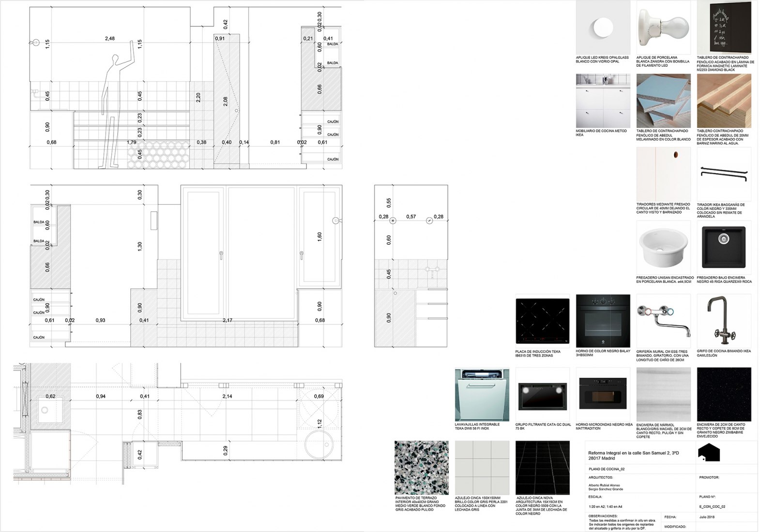Open the Teka induction hob photo

543,321
